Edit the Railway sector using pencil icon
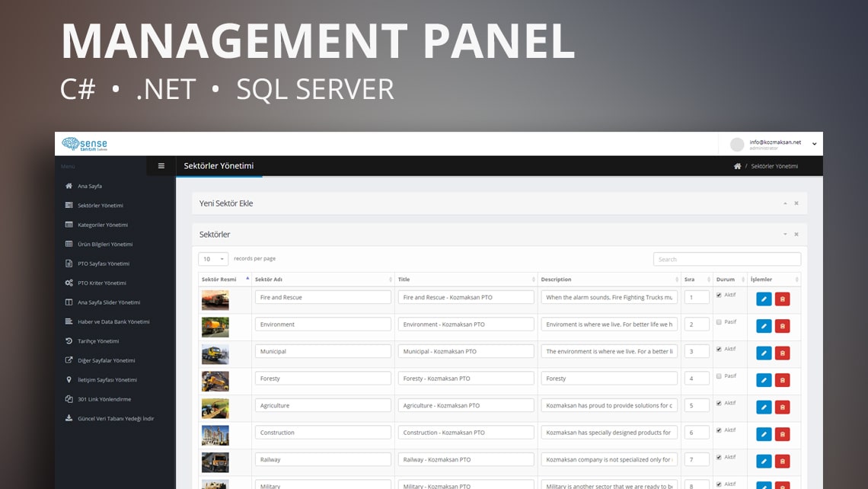The width and height of the screenshot is (868, 489). click(x=764, y=462)
